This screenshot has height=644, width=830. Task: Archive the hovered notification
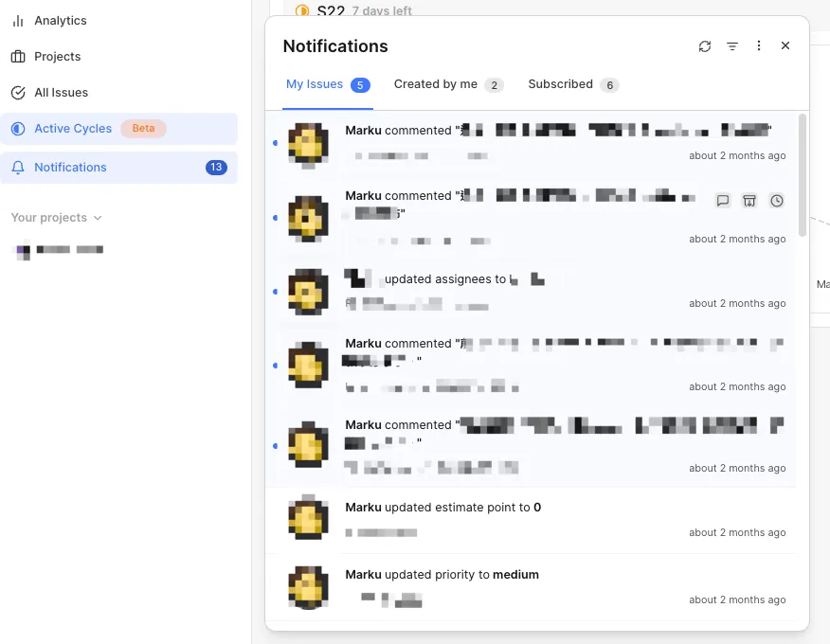[749, 201]
